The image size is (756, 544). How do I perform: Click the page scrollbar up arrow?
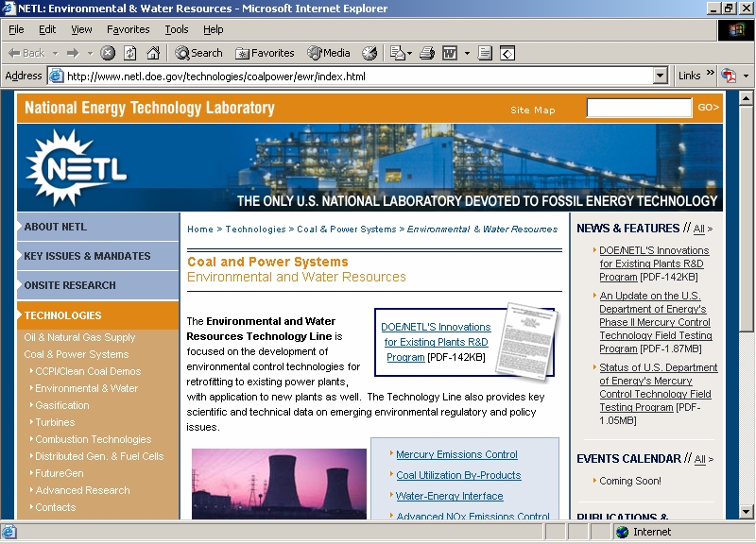[x=746, y=98]
